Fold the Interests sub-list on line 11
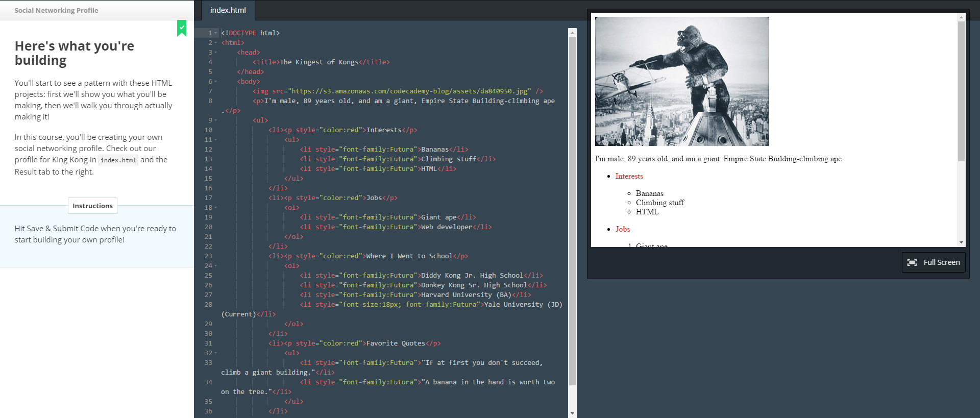This screenshot has width=980, height=418. (x=216, y=140)
